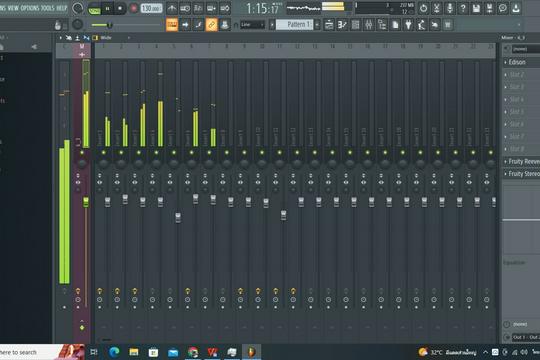Open Microsoft Edge from taskbar
This screenshot has height=360, width=540.
[114, 352]
